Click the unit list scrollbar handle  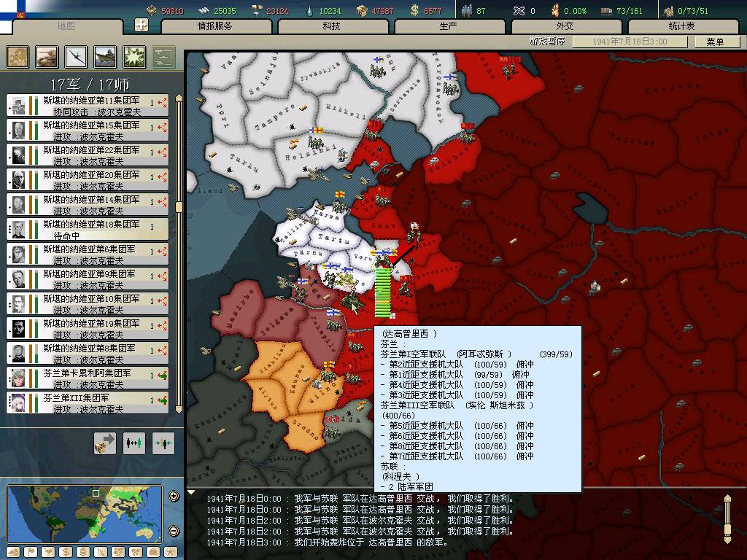179,206
